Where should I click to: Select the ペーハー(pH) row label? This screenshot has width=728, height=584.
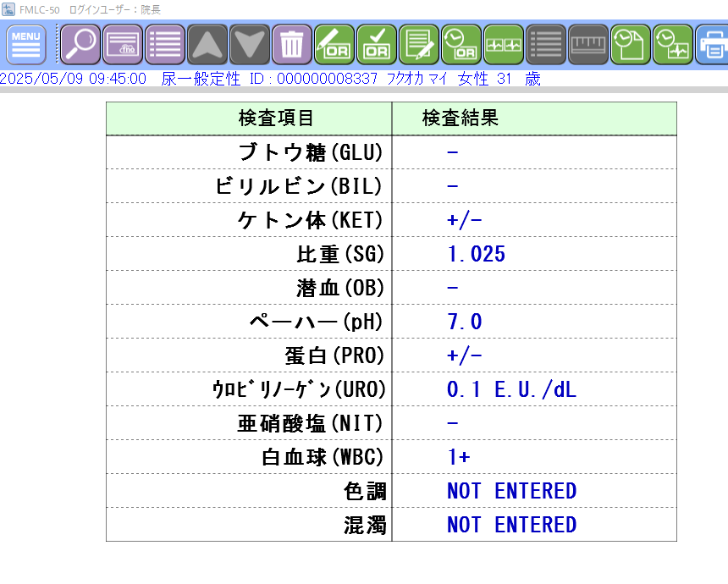point(317,322)
